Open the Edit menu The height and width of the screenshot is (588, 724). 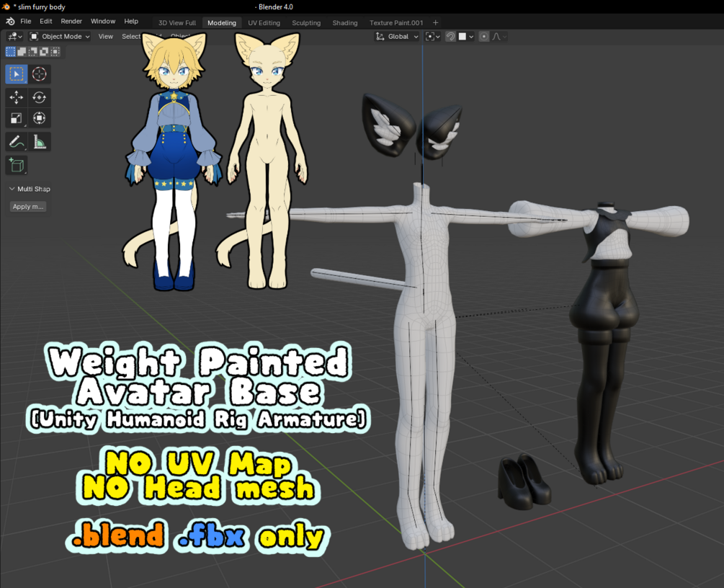coord(45,21)
